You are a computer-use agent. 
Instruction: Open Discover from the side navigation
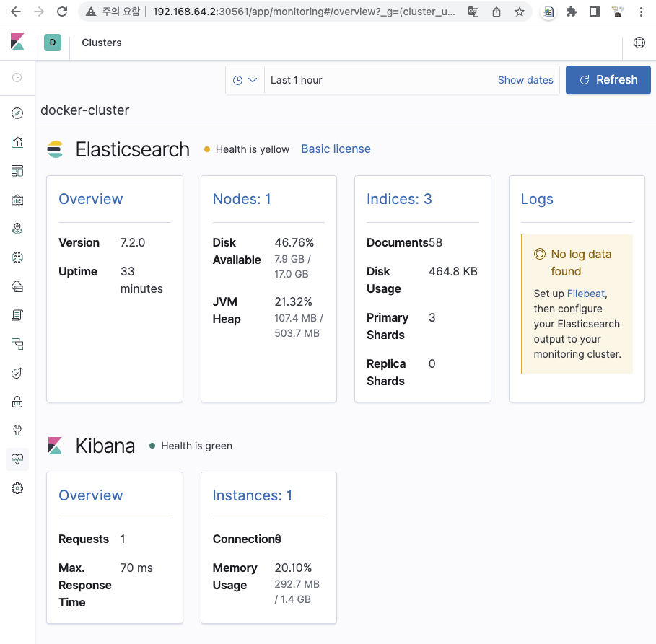point(17,113)
